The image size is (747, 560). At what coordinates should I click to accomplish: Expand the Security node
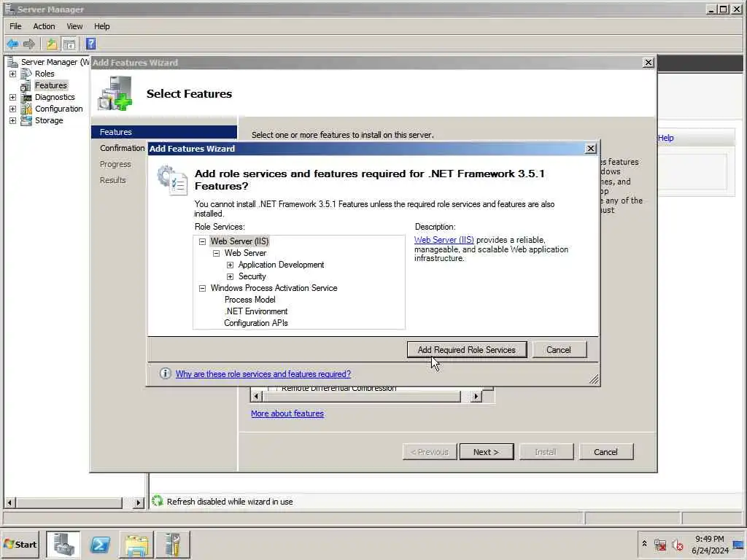pyautogui.click(x=230, y=276)
